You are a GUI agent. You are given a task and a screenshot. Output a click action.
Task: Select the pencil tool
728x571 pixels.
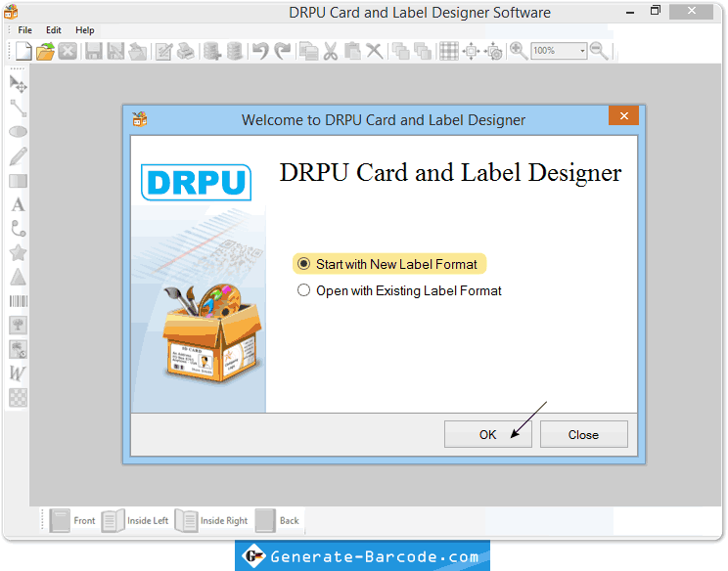[19, 156]
